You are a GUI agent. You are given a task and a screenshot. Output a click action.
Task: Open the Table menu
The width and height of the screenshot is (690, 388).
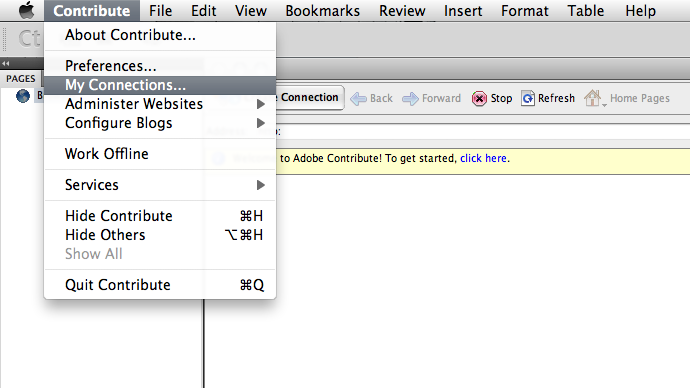click(586, 11)
